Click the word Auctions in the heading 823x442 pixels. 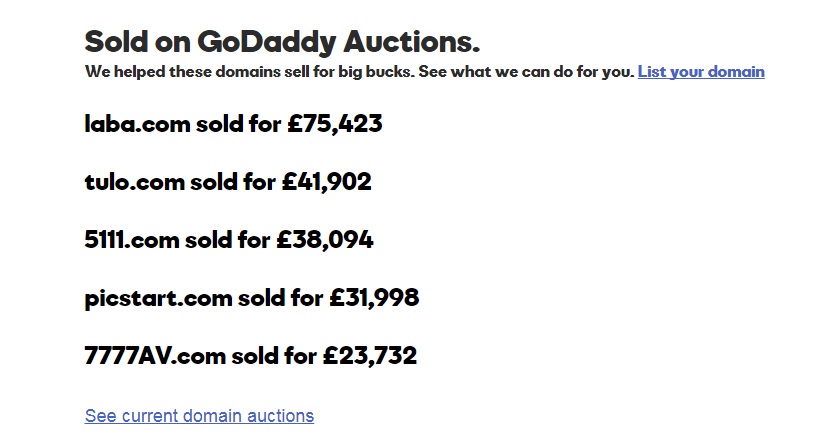(x=412, y=42)
